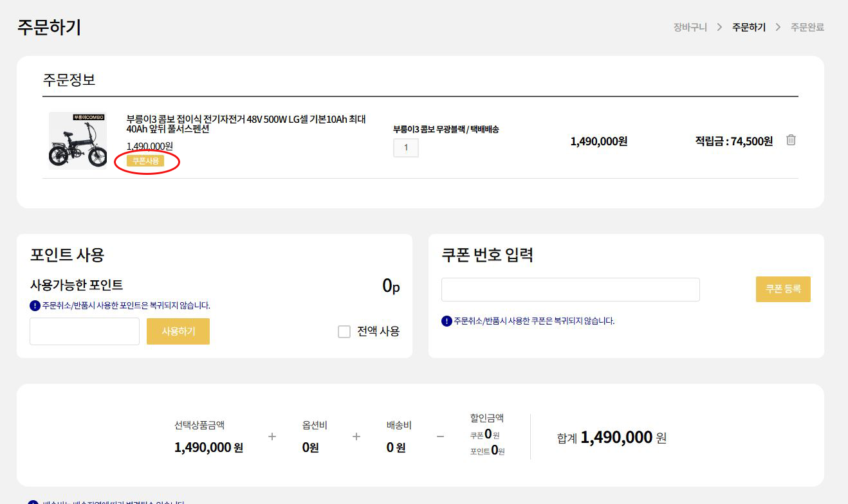This screenshot has width=848, height=504.
Task: Click the plus sign before 배송비
Action: click(356, 437)
